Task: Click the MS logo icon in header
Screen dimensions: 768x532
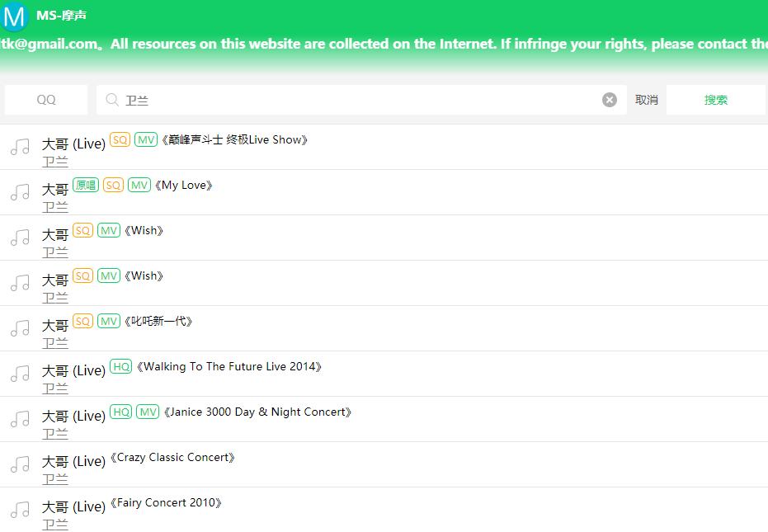Action: point(14,16)
